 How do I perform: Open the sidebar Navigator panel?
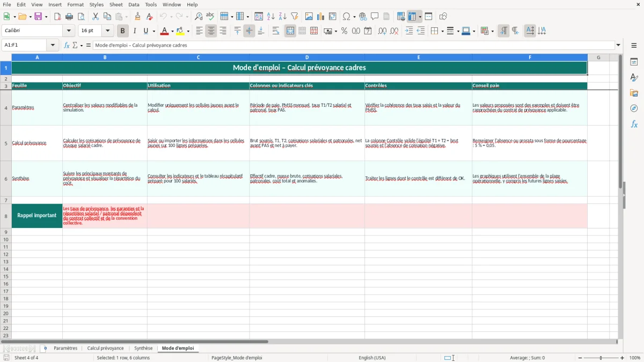(x=634, y=108)
